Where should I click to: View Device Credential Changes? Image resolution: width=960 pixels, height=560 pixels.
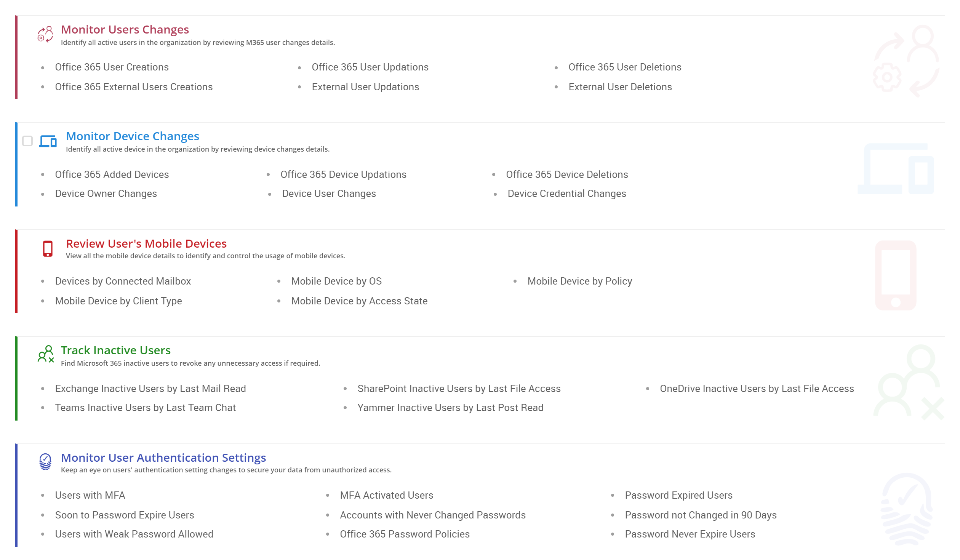pos(566,194)
